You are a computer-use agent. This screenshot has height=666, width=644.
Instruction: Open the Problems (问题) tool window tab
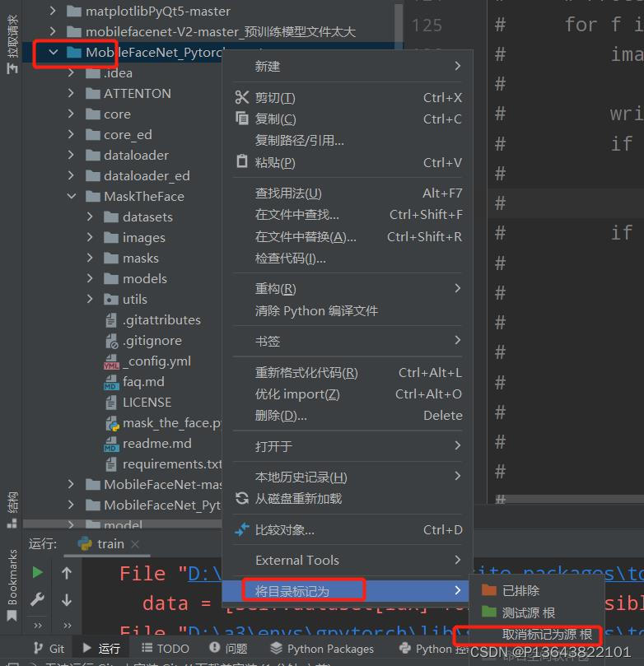pos(229,649)
